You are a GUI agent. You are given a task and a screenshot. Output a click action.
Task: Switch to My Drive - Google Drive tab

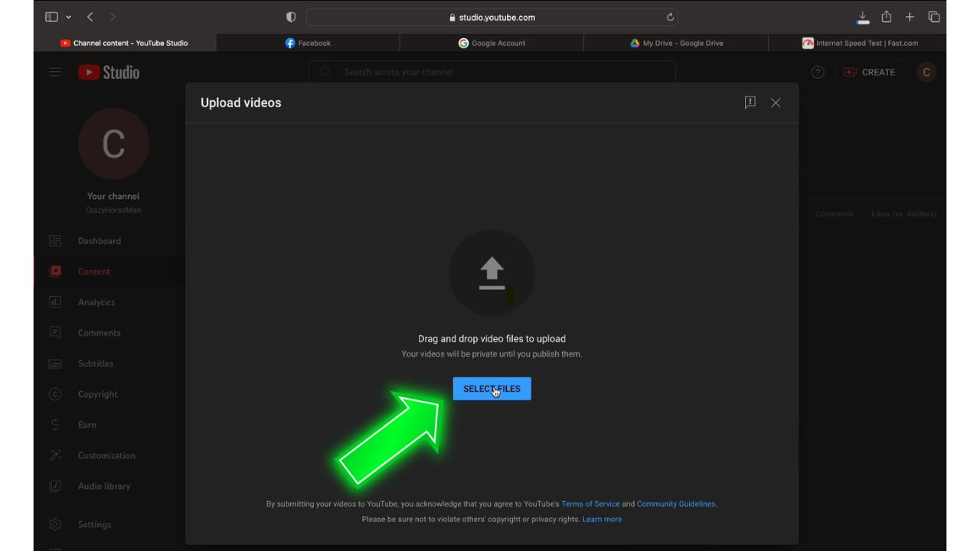(676, 43)
